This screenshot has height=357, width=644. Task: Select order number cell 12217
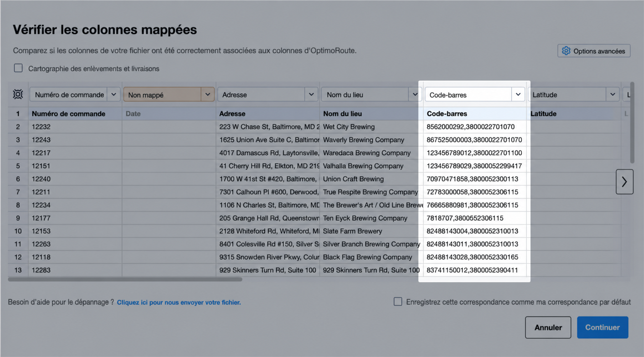point(75,153)
